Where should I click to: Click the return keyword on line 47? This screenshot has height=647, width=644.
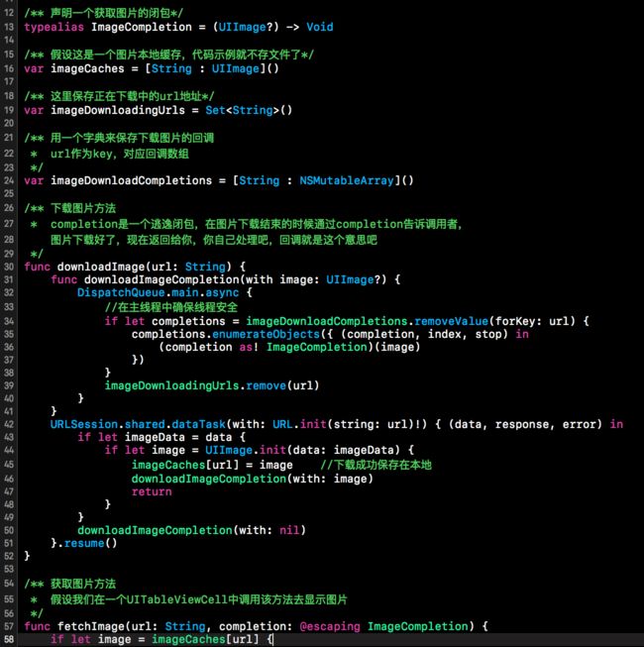(152, 491)
